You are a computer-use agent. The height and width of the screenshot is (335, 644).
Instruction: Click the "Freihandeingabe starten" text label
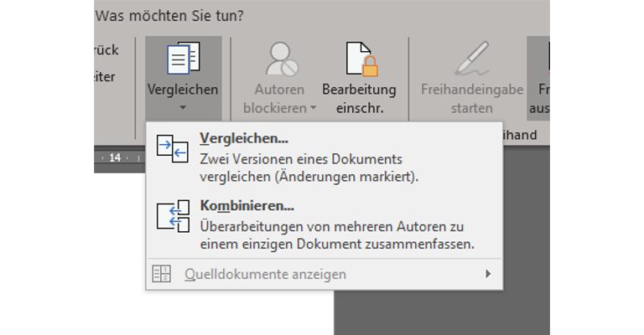coord(472,98)
